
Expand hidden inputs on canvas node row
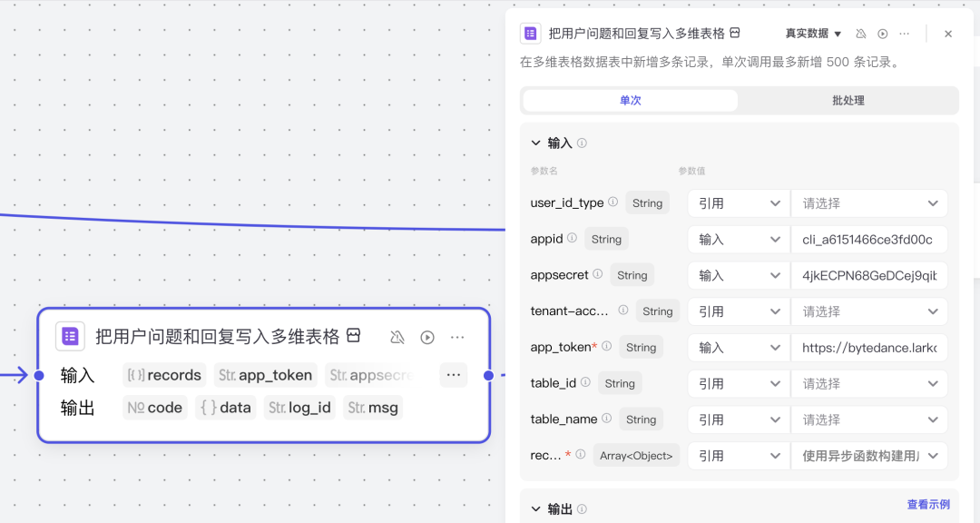[x=454, y=375]
